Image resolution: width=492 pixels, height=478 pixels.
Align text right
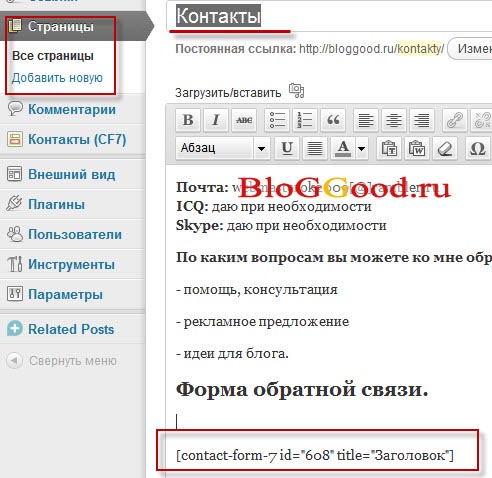[422, 120]
